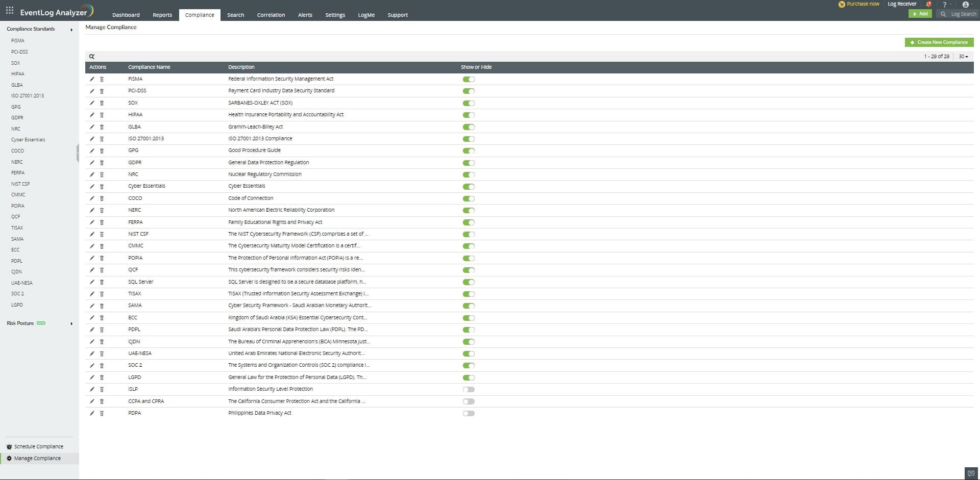This screenshot has width=980, height=480.
Task: Delete the LGPD compliance row
Action: click(102, 377)
